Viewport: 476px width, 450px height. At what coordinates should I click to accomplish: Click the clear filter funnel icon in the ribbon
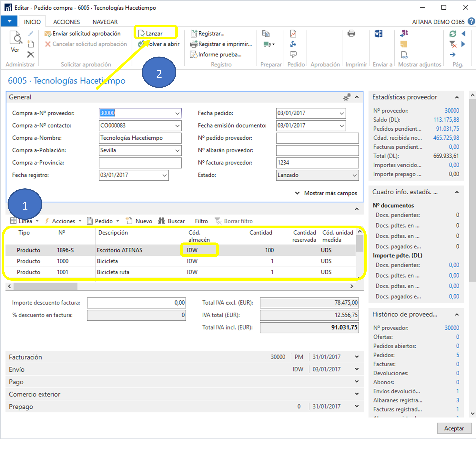pos(453,44)
